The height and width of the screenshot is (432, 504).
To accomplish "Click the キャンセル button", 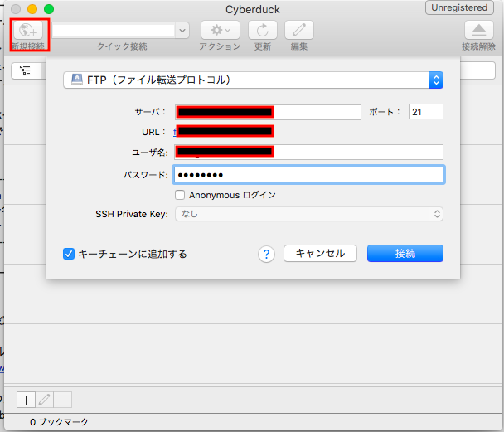I will (320, 254).
